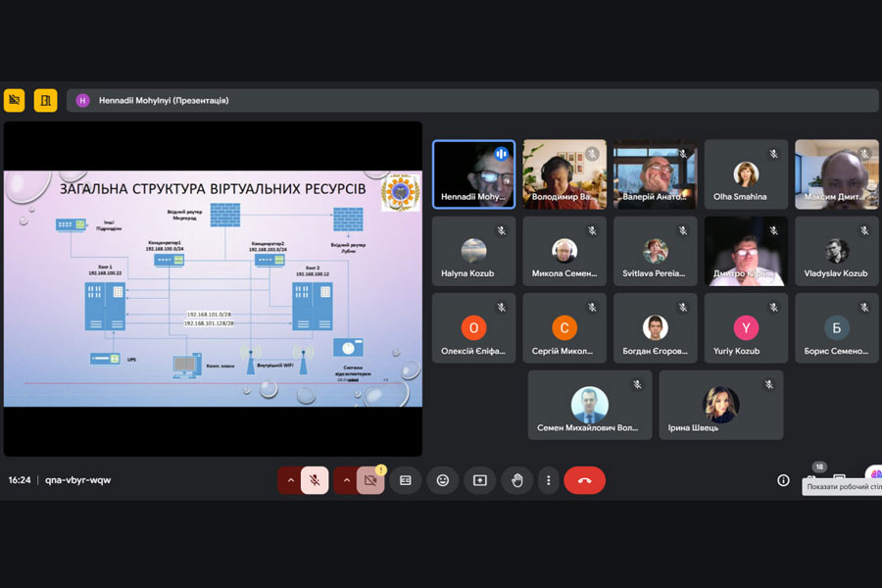The height and width of the screenshot is (588, 882).
Task: Select the Олексій Єпіфа... participant tile
Action: tap(473, 328)
